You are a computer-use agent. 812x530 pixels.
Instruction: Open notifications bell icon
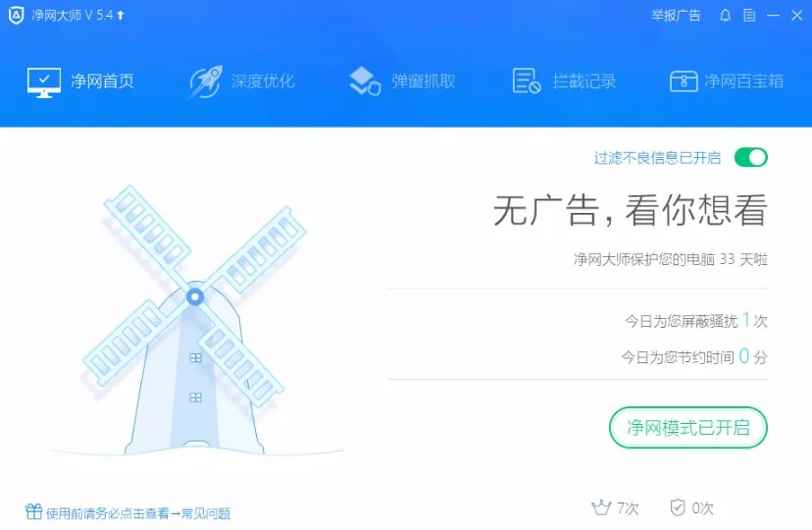(725, 16)
